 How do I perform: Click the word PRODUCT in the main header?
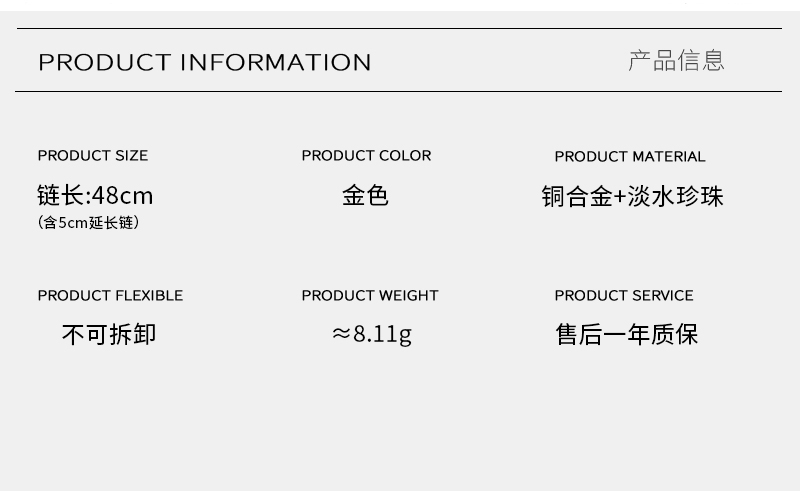[x=105, y=62]
